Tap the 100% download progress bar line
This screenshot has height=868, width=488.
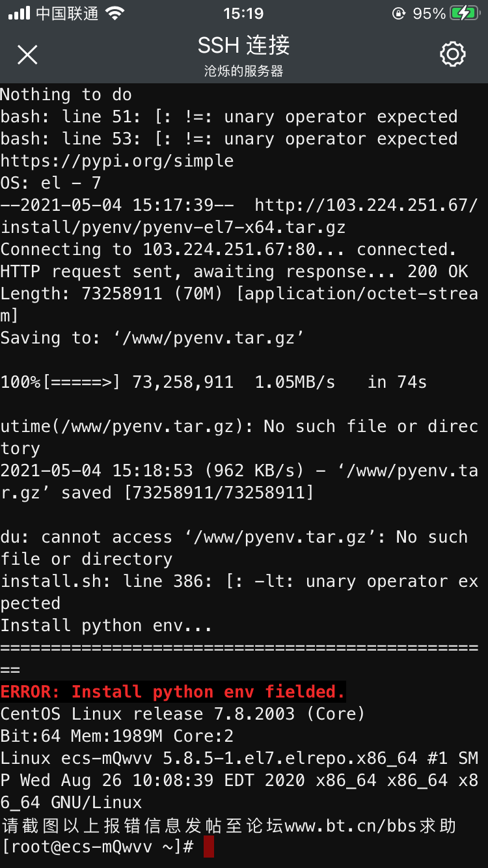coord(213,382)
